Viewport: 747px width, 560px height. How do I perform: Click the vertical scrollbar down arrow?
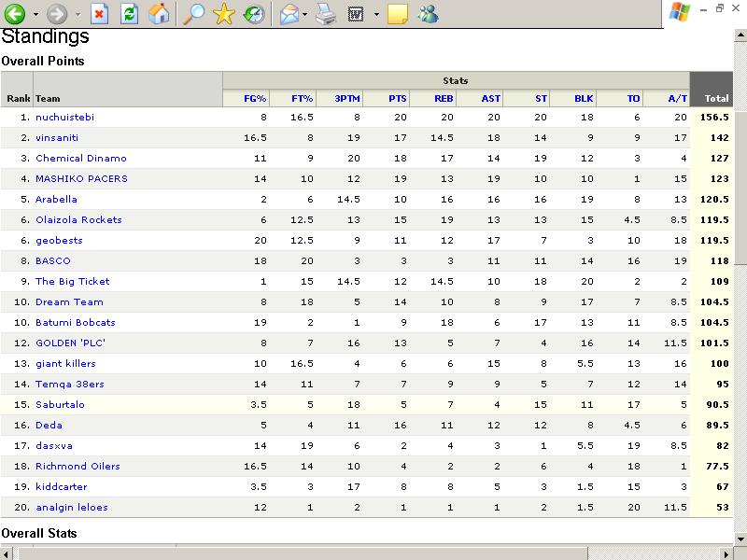point(740,539)
